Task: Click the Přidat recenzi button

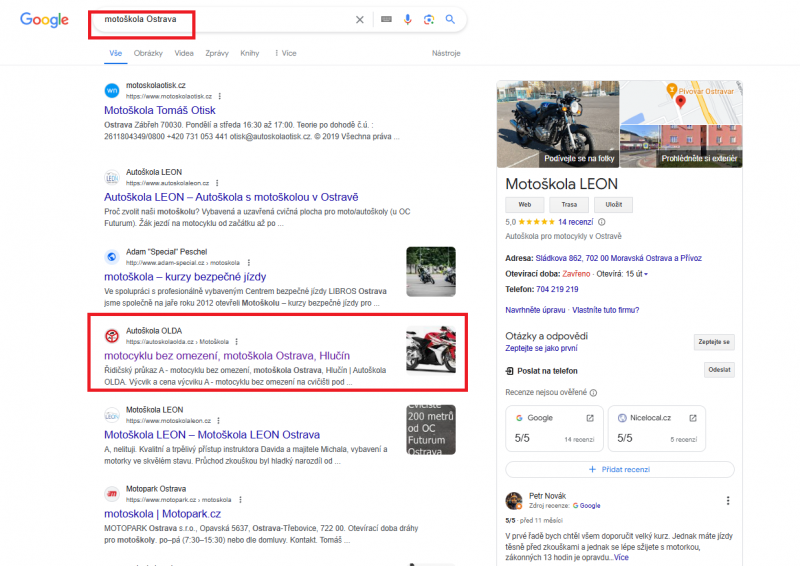Action: (620, 470)
